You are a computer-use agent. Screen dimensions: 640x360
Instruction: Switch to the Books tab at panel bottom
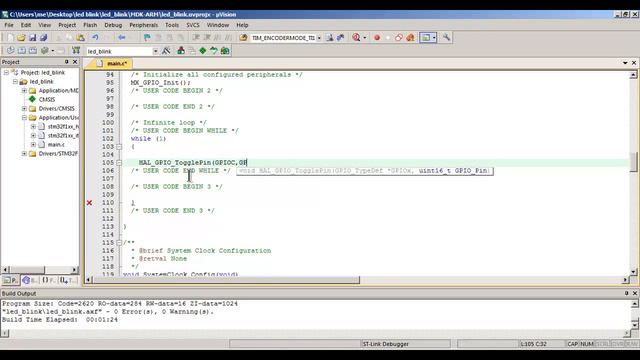[x=30, y=280]
